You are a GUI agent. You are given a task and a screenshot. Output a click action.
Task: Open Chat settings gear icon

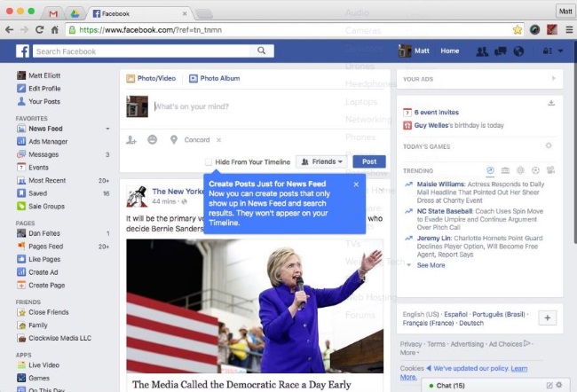tap(560, 385)
